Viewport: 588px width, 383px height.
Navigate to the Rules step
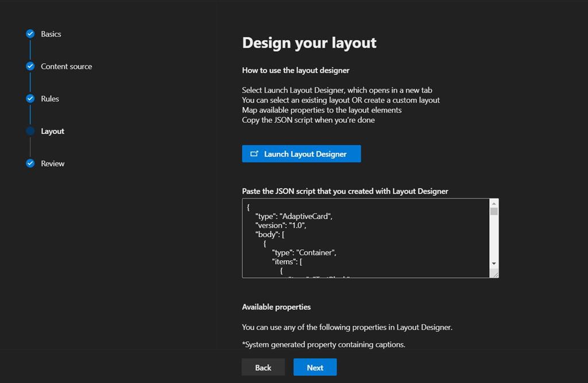pyautogui.click(x=50, y=98)
